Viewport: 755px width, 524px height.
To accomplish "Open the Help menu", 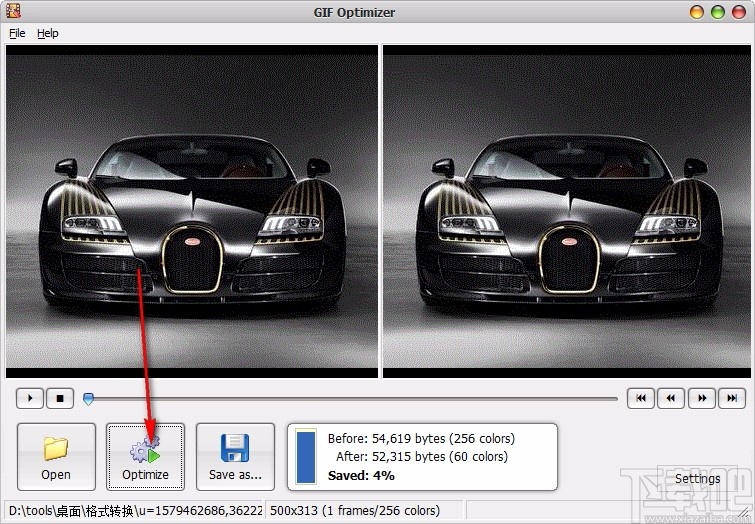I will (x=48, y=33).
